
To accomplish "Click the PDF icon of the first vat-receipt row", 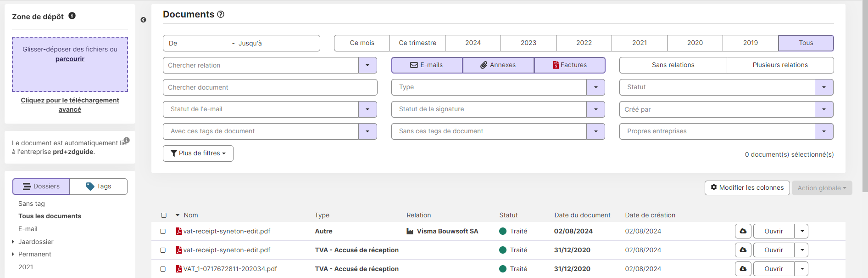I will [x=179, y=231].
